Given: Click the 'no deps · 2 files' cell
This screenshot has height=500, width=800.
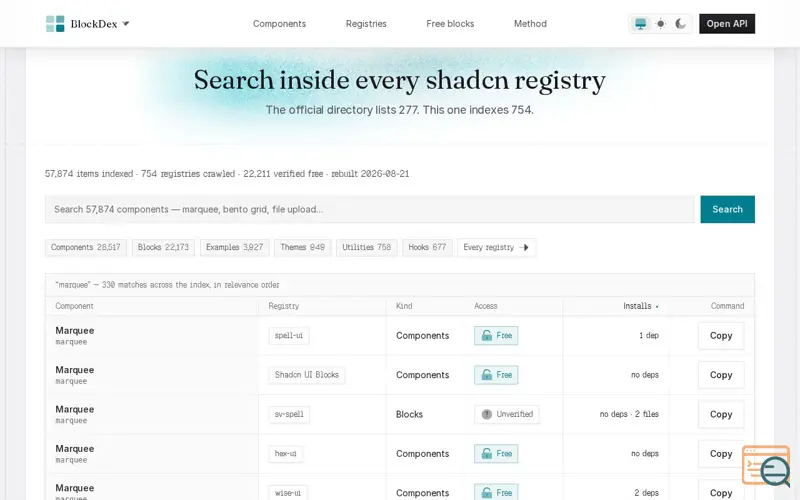Looking at the screenshot, I should (x=629, y=414).
